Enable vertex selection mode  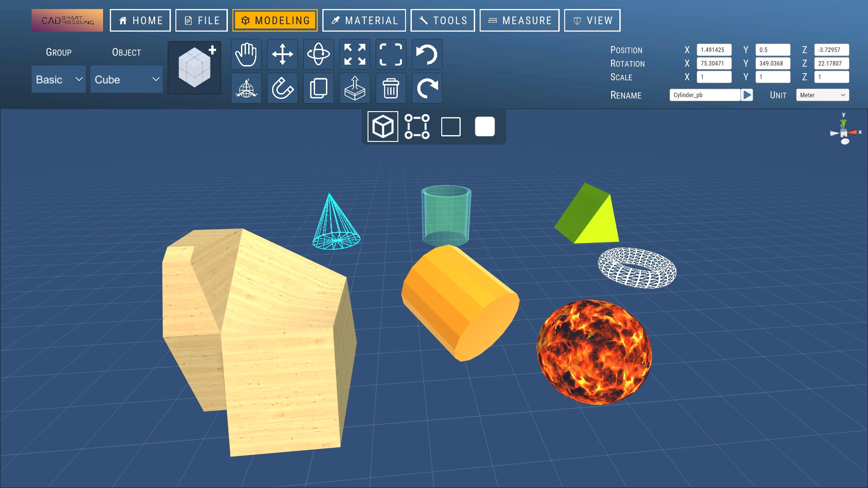(x=416, y=127)
